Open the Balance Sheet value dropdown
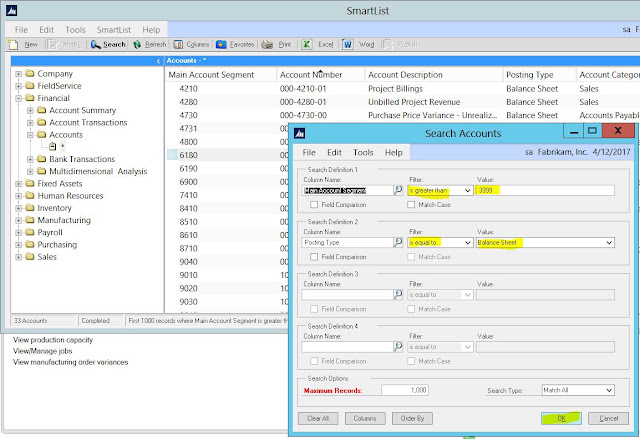The image size is (640, 439). [609, 243]
